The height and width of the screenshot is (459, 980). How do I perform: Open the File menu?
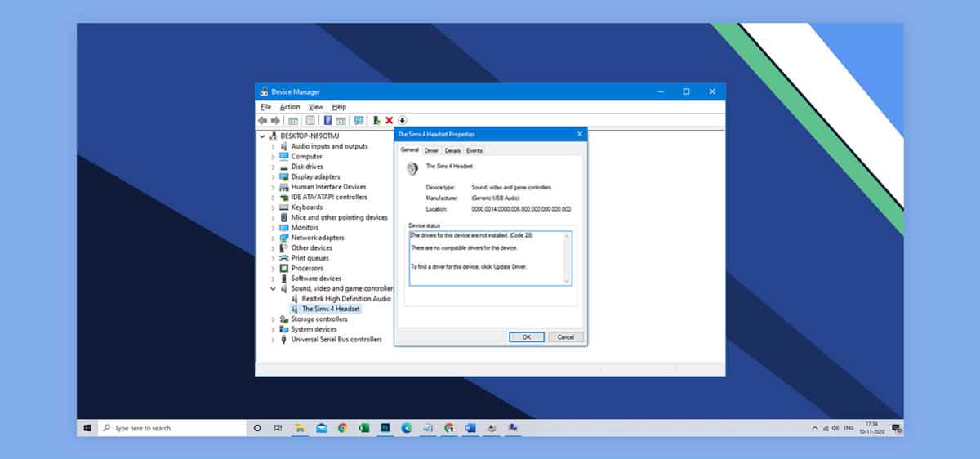265,107
